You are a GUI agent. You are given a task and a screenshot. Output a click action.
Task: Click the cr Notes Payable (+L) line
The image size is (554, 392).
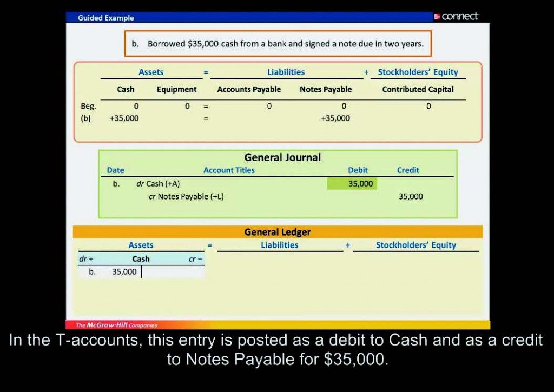(186, 196)
